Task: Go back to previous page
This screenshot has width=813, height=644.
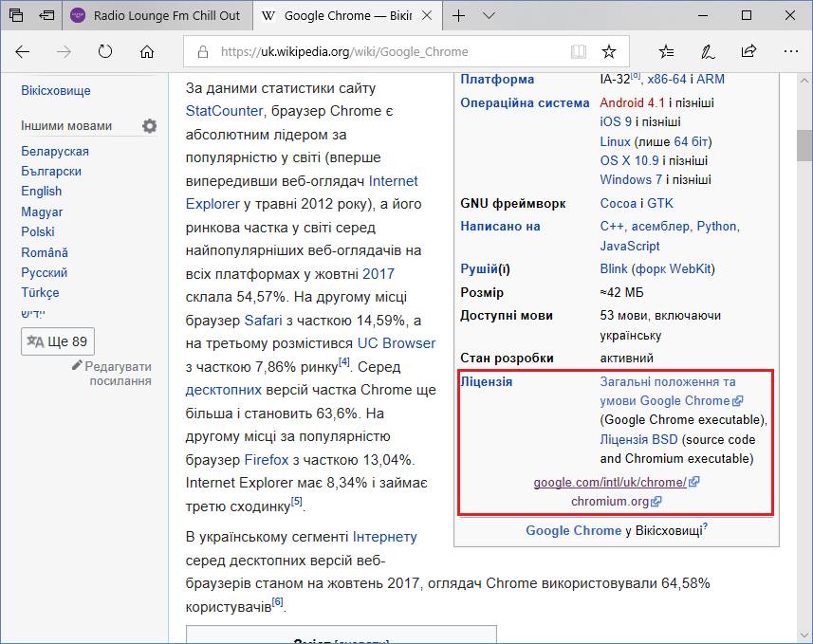Action: pos(23,51)
